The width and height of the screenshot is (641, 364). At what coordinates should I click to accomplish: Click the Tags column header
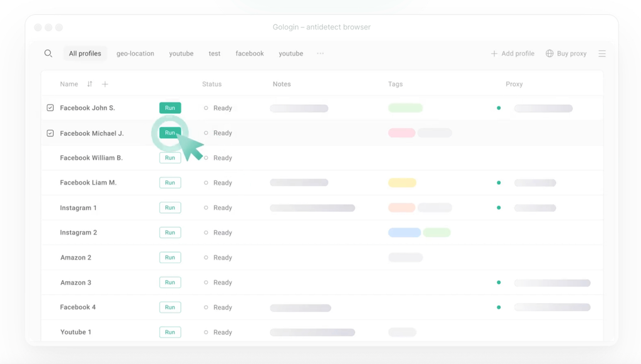tap(396, 84)
